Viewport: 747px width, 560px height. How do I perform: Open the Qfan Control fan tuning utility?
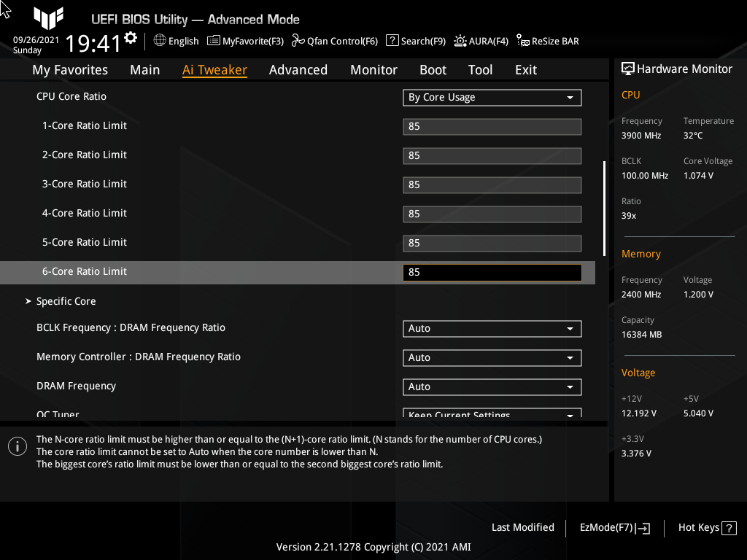(334, 41)
